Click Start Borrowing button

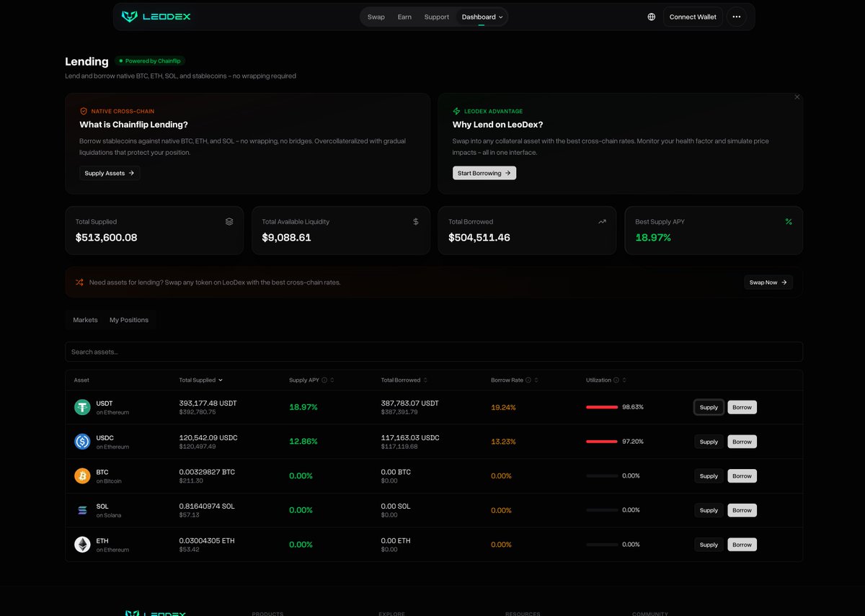tap(484, 173)
